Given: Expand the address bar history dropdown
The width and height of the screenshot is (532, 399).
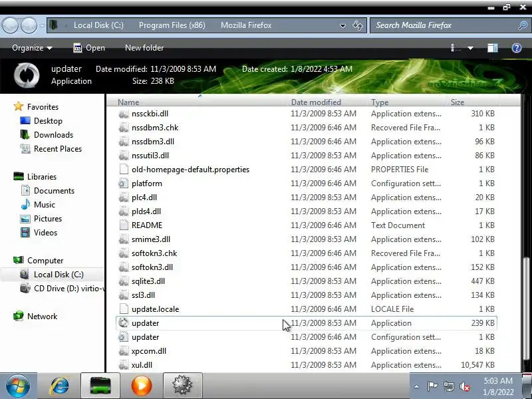Looking at the screenshot, I should click(342, 25).
